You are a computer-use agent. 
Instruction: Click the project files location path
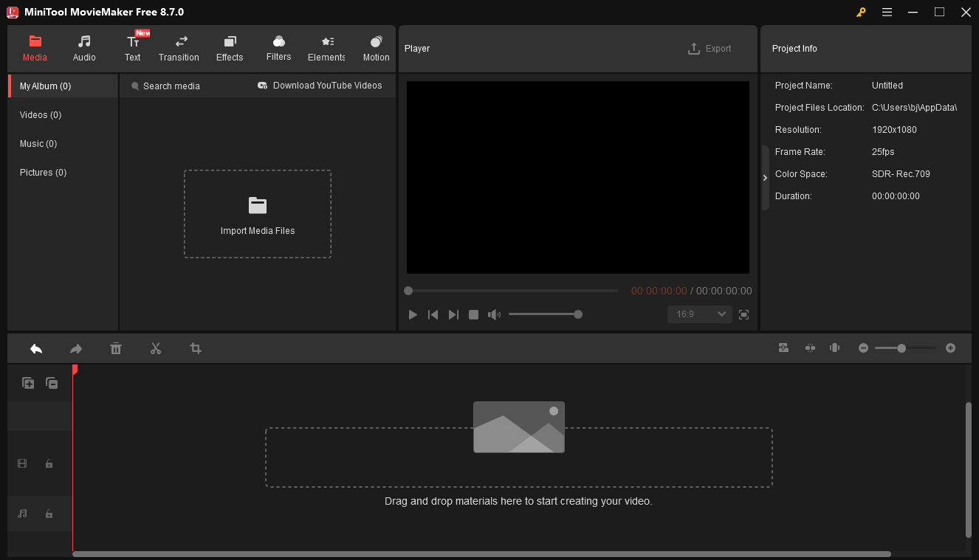coord(914,108)
